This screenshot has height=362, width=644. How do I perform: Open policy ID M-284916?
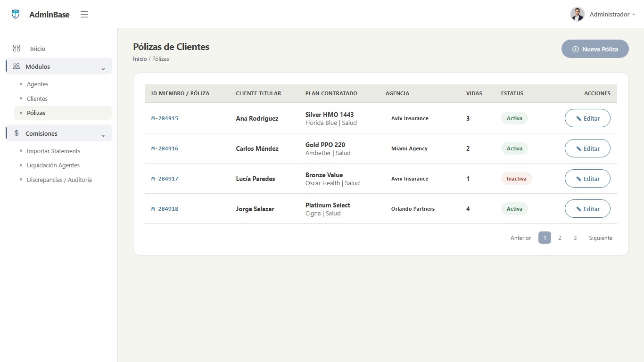pos(165,148)
